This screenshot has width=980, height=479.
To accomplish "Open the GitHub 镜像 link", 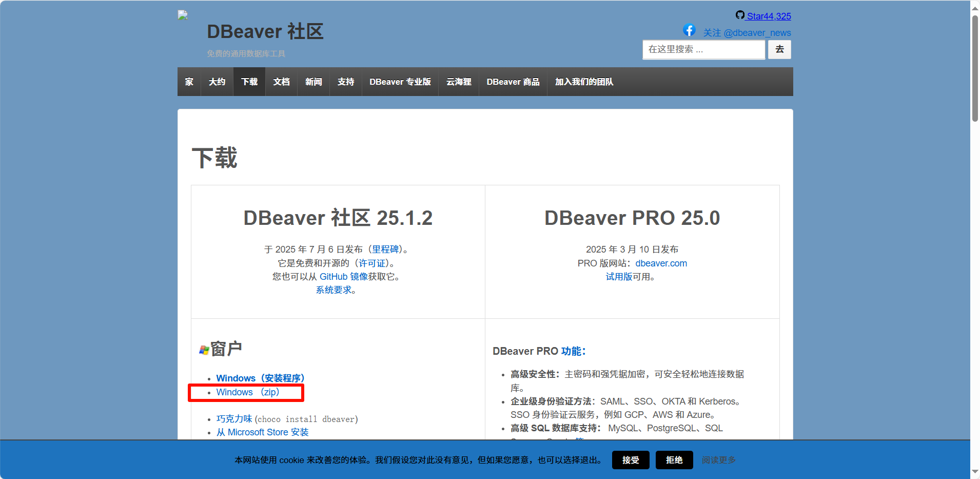I will coord(344,277).
